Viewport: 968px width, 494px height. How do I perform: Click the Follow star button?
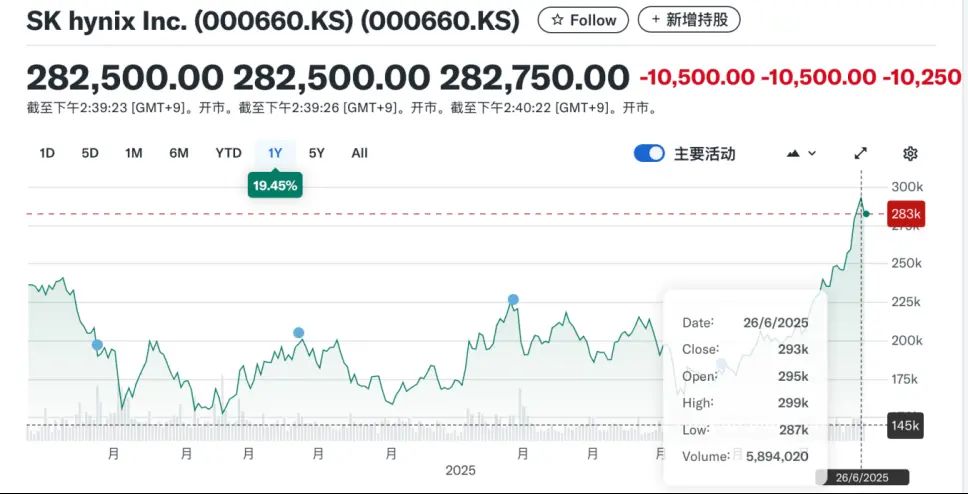coord(583,20)
